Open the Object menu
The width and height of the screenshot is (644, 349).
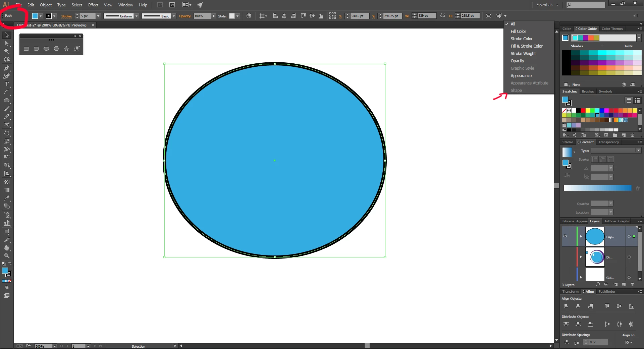(46, 5)
